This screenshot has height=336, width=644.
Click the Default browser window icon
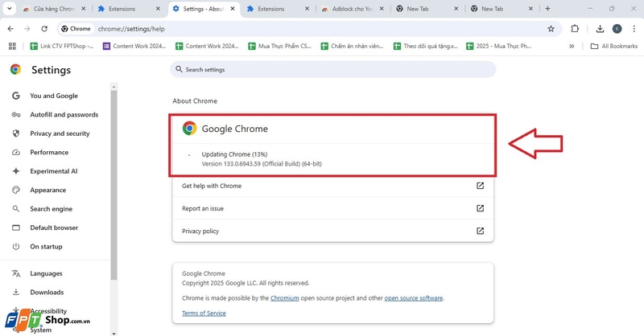[16, 227]
